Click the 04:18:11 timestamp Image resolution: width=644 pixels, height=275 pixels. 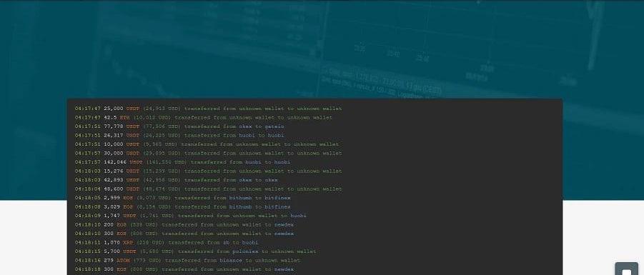[x=87, y=243]
